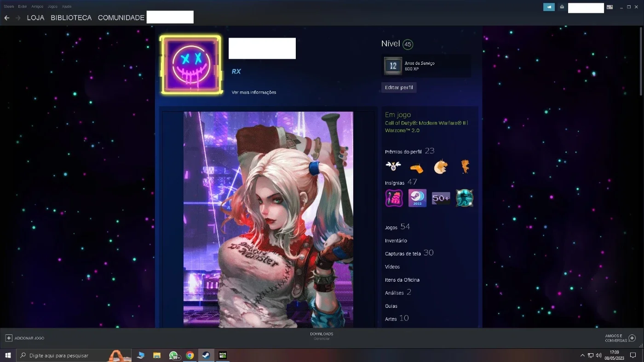Open the Call of Duty game link

point(426,126)
